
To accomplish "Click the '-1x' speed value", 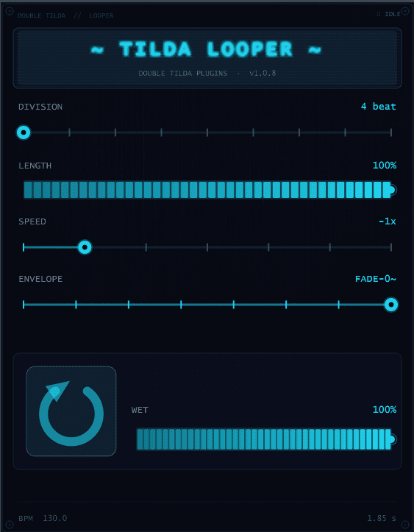I will (388, 221).
